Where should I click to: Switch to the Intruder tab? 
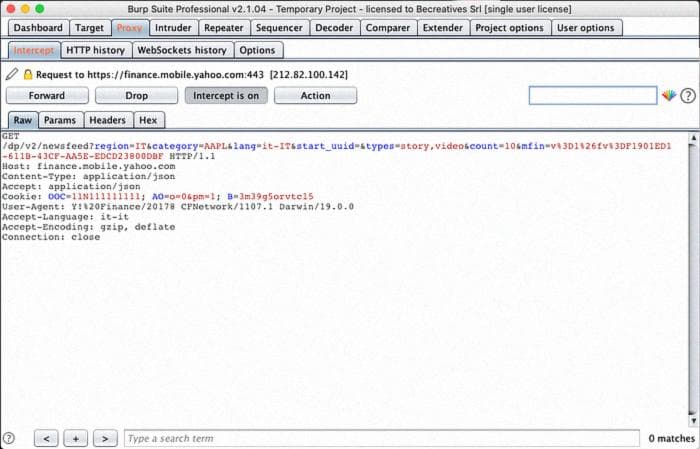point(173,28)
